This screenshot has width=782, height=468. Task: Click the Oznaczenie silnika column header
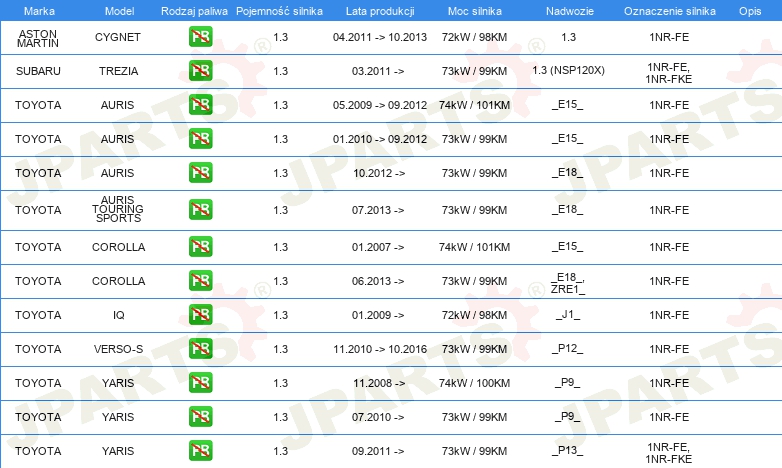point(669,11)
